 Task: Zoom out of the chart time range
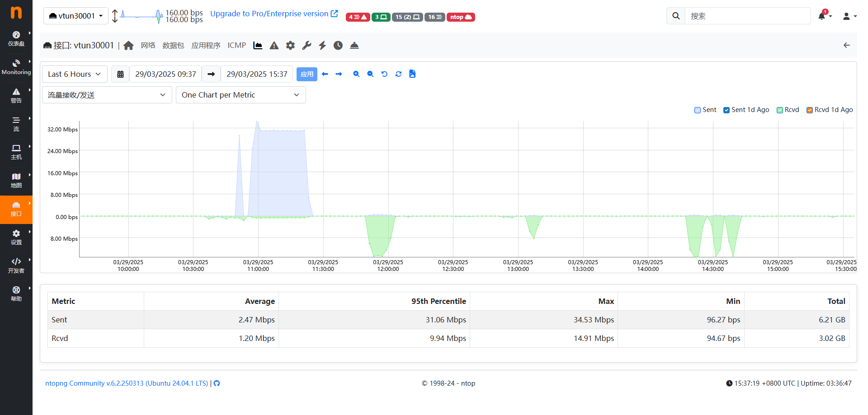(370, 74)
